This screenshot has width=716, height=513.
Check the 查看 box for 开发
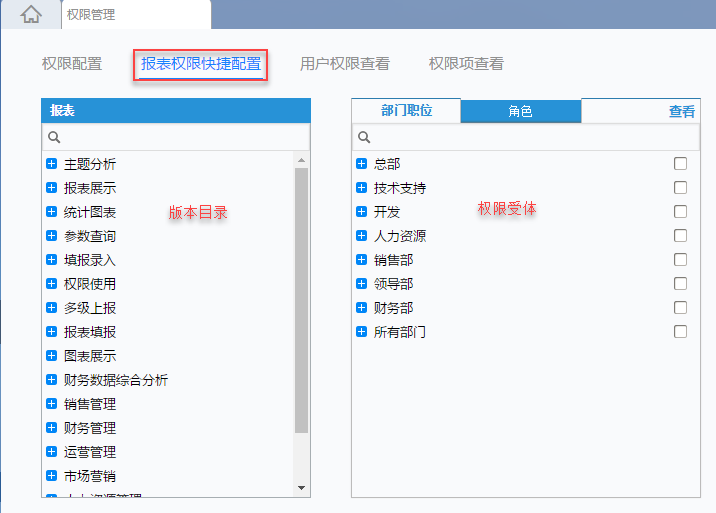click(680, 212)
